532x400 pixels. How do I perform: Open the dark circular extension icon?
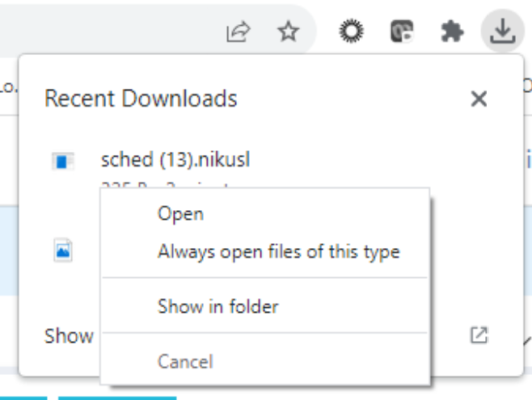pos(353,32)
